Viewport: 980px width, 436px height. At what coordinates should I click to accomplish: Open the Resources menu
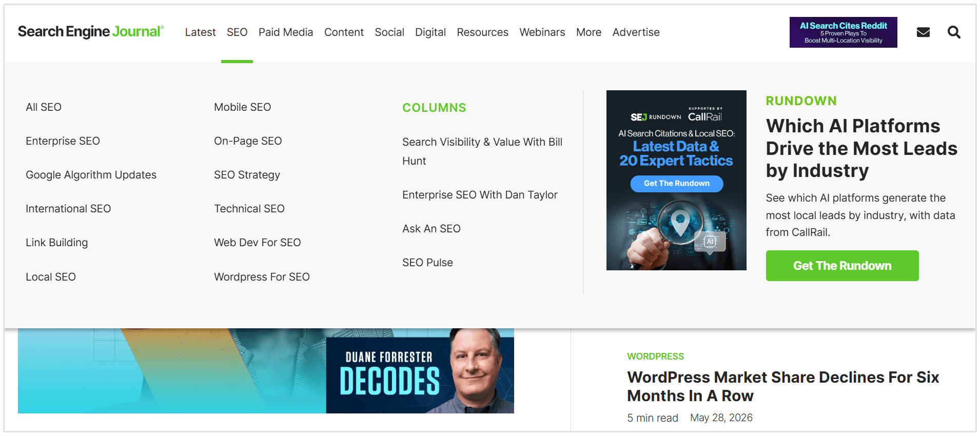click(x=483, y=32)
